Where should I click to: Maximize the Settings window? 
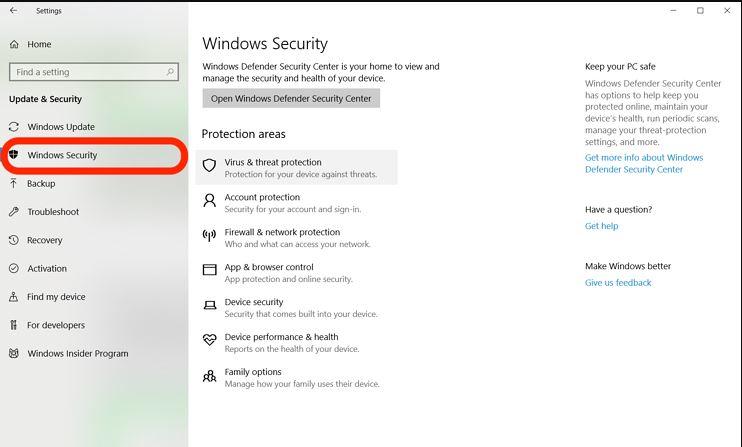(700, 10)
